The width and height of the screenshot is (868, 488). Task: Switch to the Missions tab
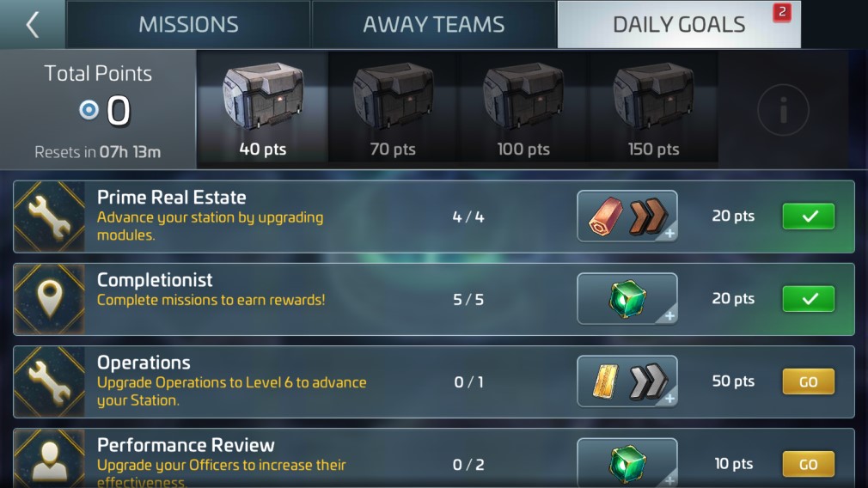pos(188,24)
